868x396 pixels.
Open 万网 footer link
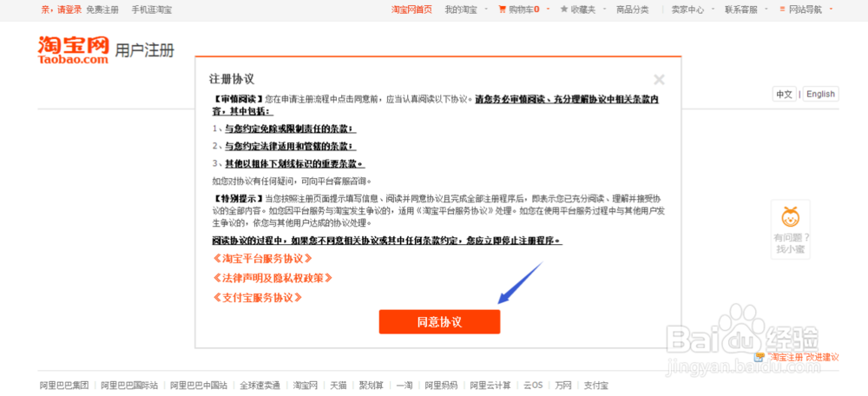click(563, 385)
